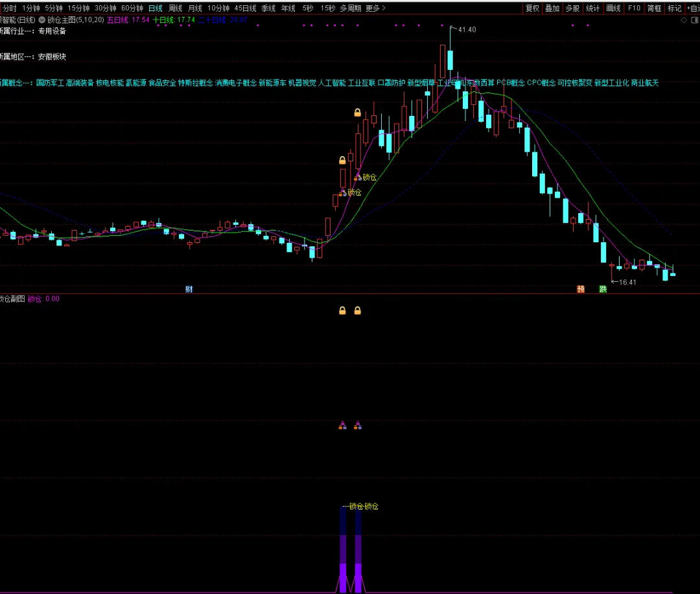Switch to the 分时 intraday view

coord(9,8)
